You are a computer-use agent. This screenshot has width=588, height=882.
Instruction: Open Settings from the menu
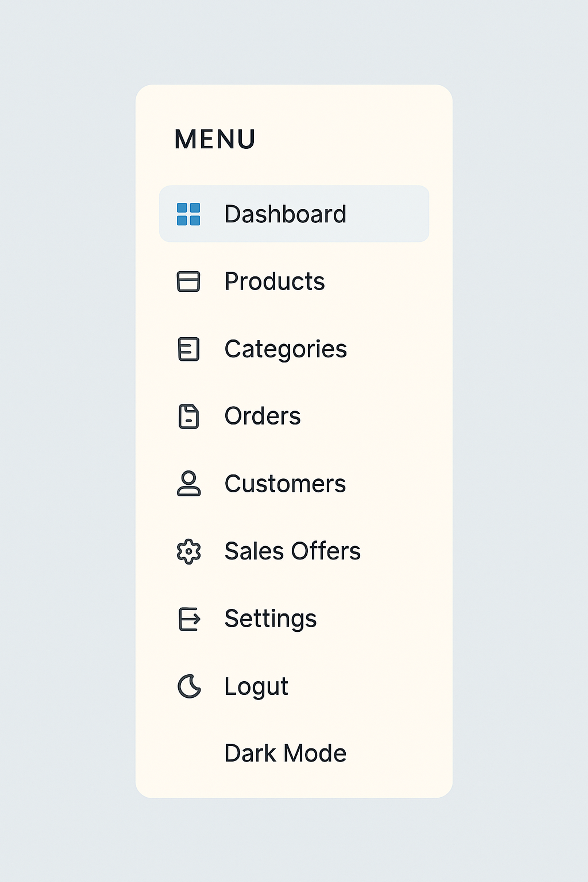pos(271,619)
